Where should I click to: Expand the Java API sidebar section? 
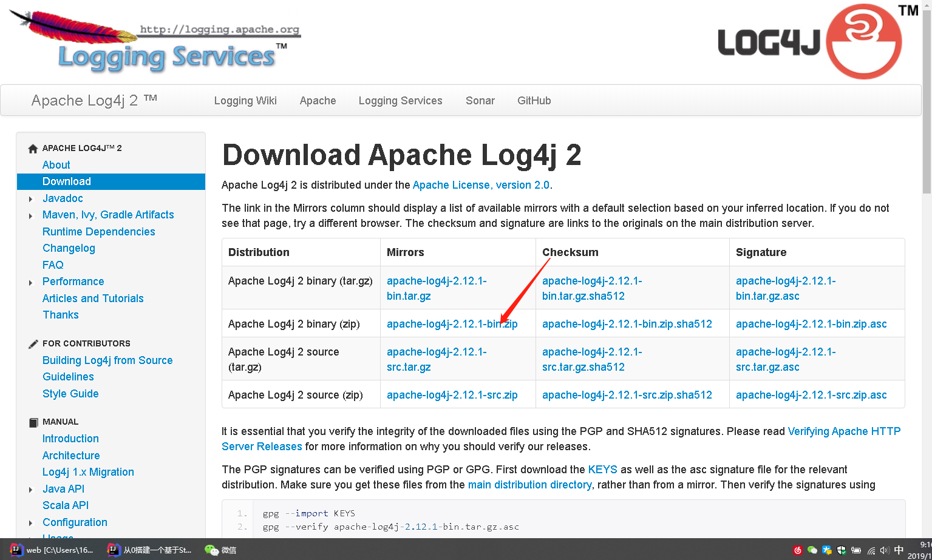[x=31, y=490]
